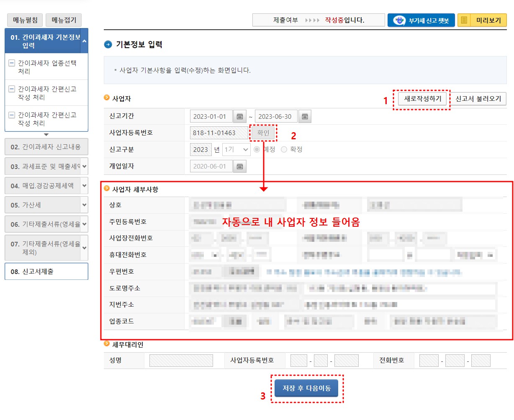This screenshot has width=514, height=420.
Task: Expand the 03. 과세표준 및 매출세액 section
Action: click(x=84, y=166)
